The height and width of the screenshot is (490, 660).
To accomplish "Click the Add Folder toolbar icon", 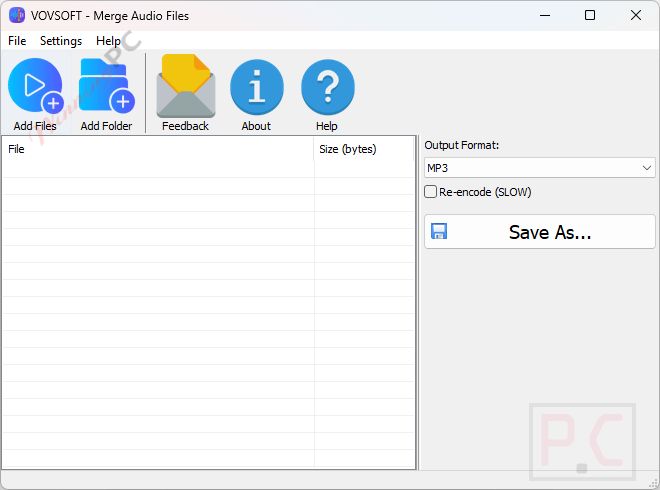I will pyautogui.click(x=107, y=86).
